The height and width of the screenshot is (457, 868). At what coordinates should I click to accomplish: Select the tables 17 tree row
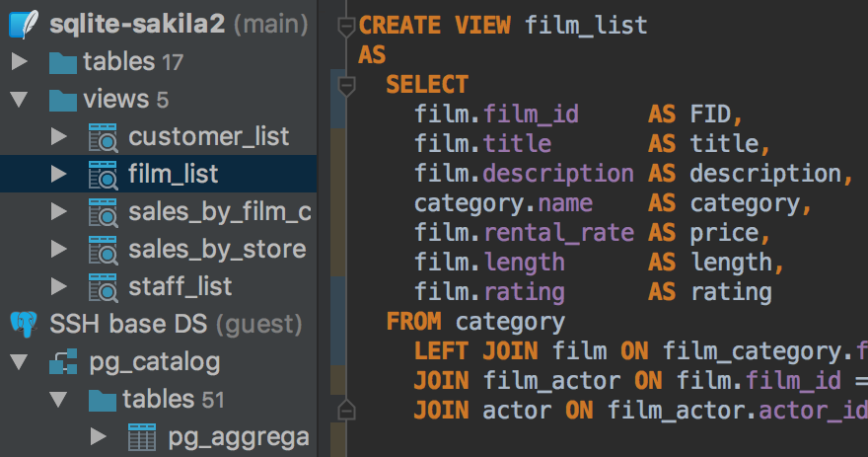159,61
